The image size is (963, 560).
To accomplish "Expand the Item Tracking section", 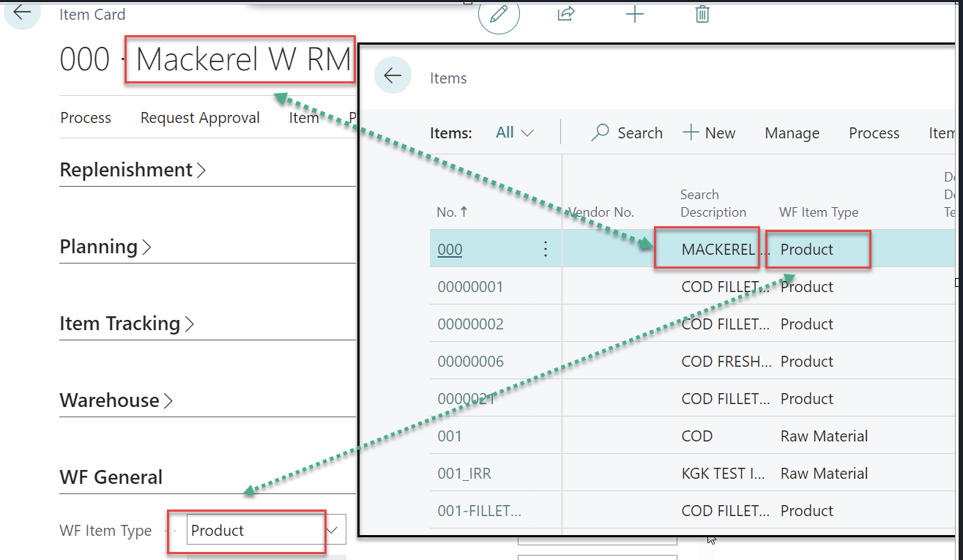I will (x=127, y=324).
